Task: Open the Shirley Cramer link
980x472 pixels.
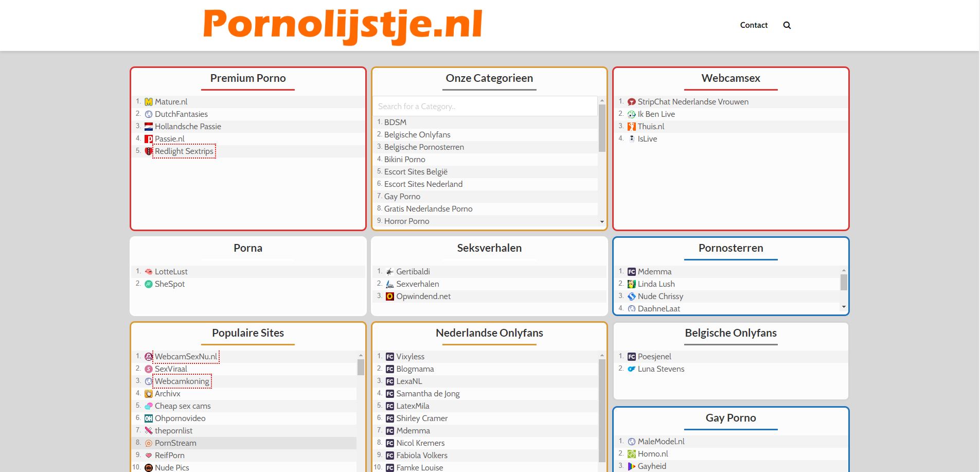Action: [x=422, y=418]
